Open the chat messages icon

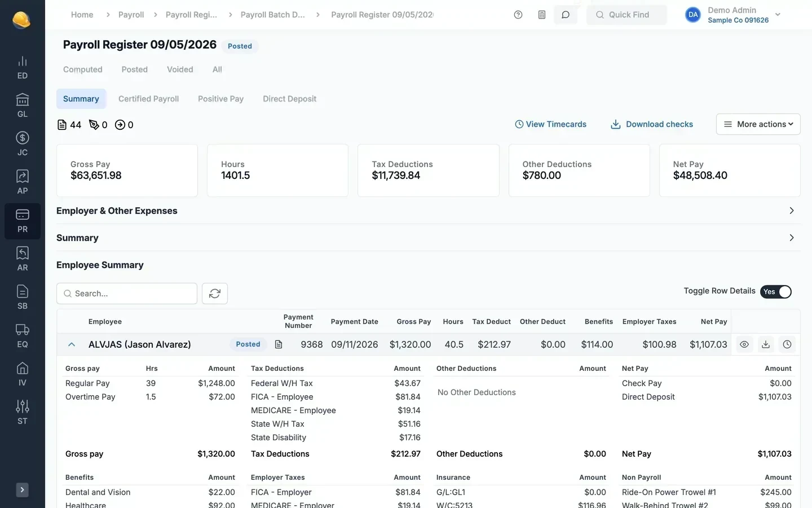(x=566, y=15)
